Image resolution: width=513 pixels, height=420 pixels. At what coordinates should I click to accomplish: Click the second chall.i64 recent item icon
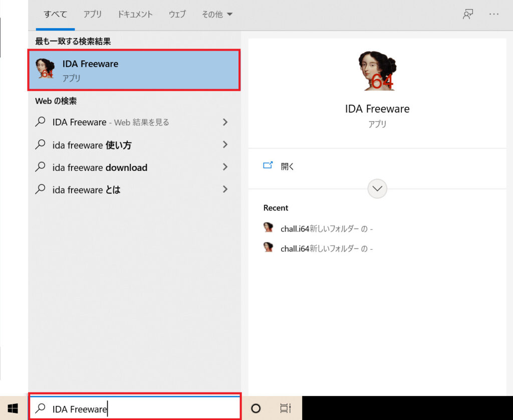click(x=269, y=248)
